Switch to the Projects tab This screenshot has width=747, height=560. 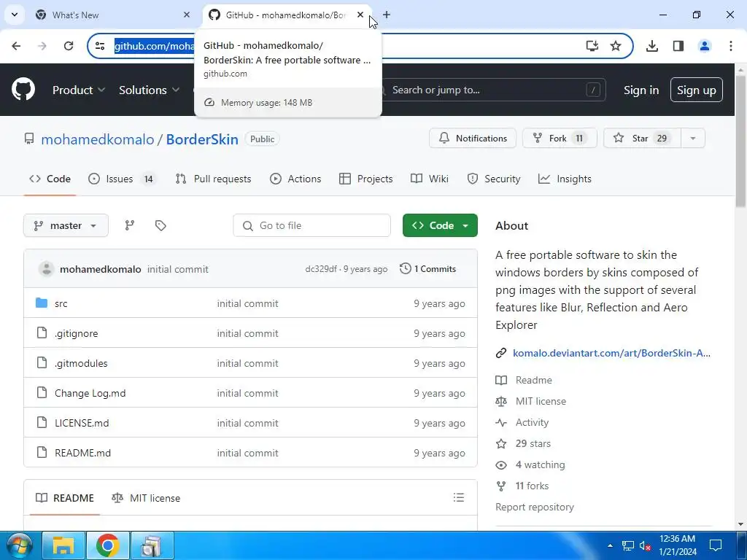click(x=366, y=179)
